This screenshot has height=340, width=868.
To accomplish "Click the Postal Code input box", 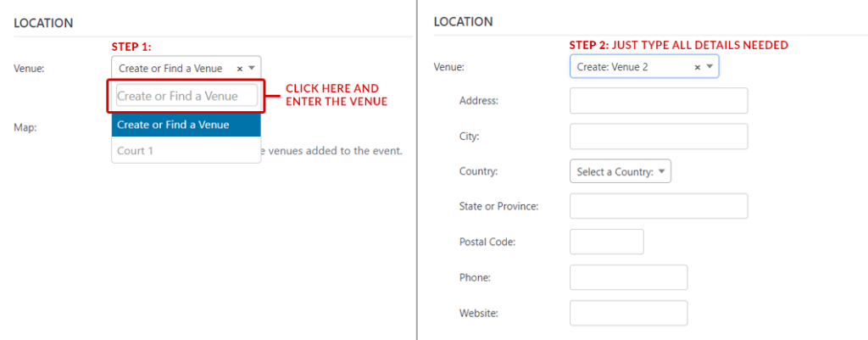I will [607, 242].
